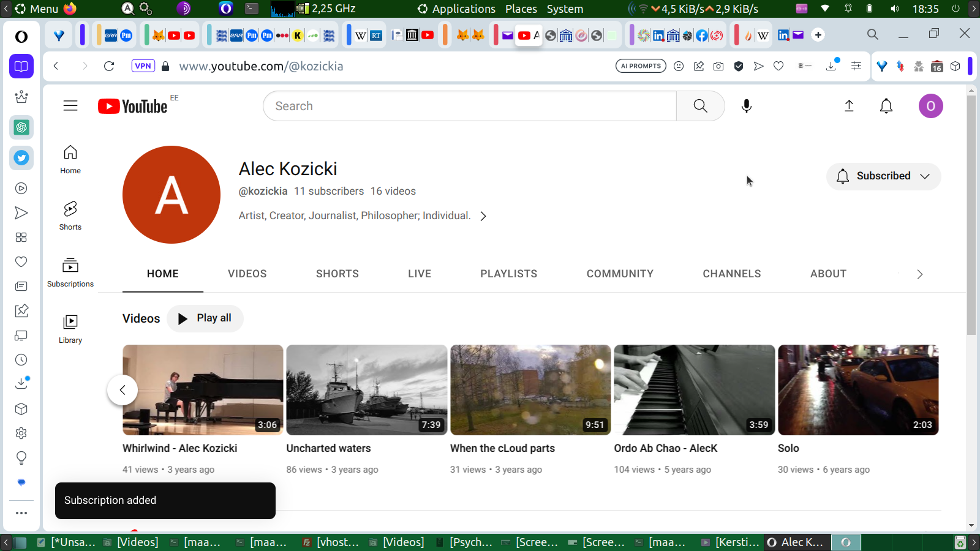Viewport: 980px width, 551px height.
Task: Toggle the VPN badge in address bar
Action: coord(143,66)
